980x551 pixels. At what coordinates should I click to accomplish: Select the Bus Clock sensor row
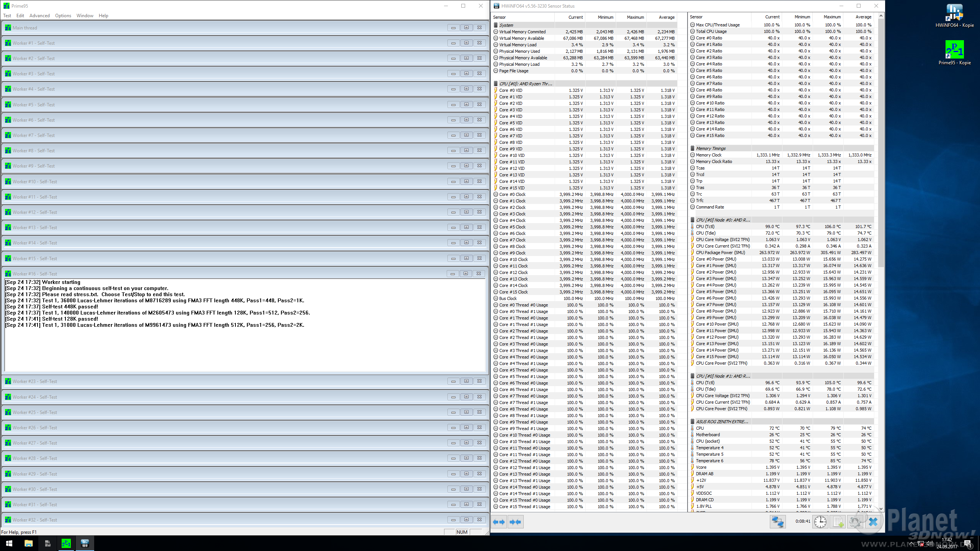pyautogui.click(x=584, y=298)
